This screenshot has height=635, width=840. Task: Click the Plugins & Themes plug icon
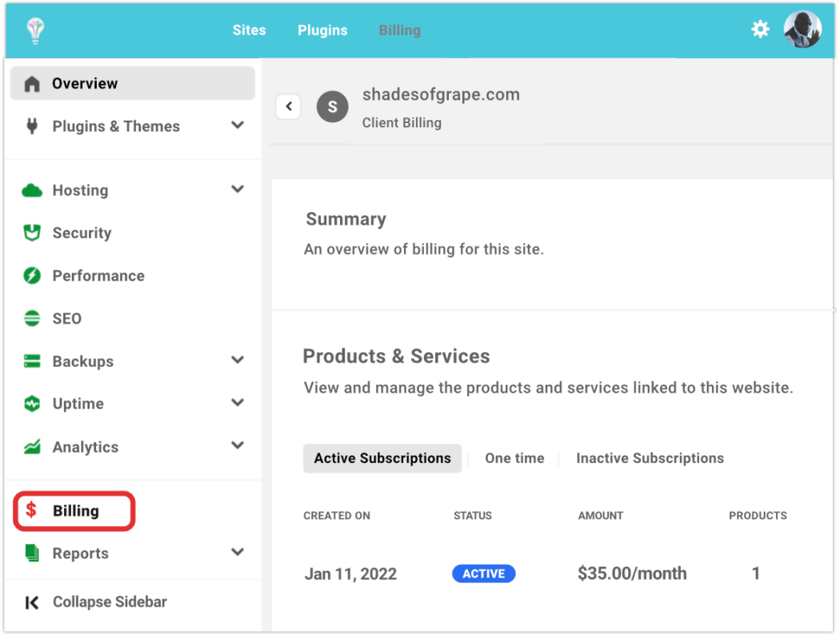point(32,126)
